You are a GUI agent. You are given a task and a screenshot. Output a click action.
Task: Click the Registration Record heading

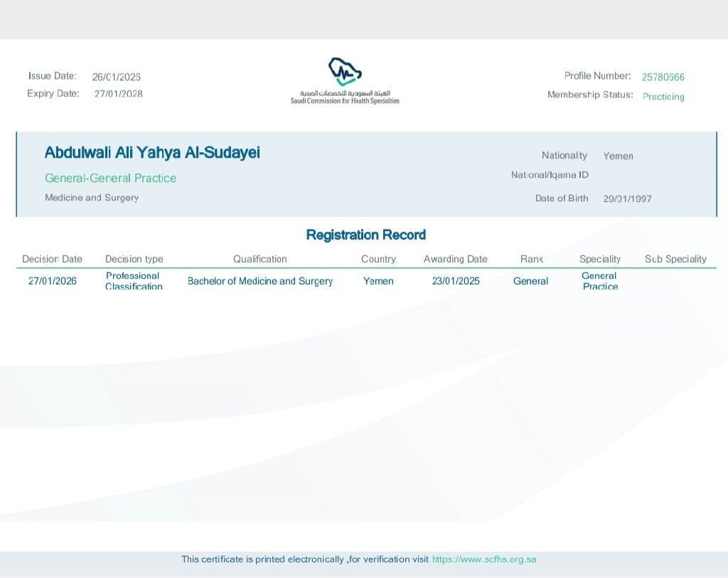[365, 235]
